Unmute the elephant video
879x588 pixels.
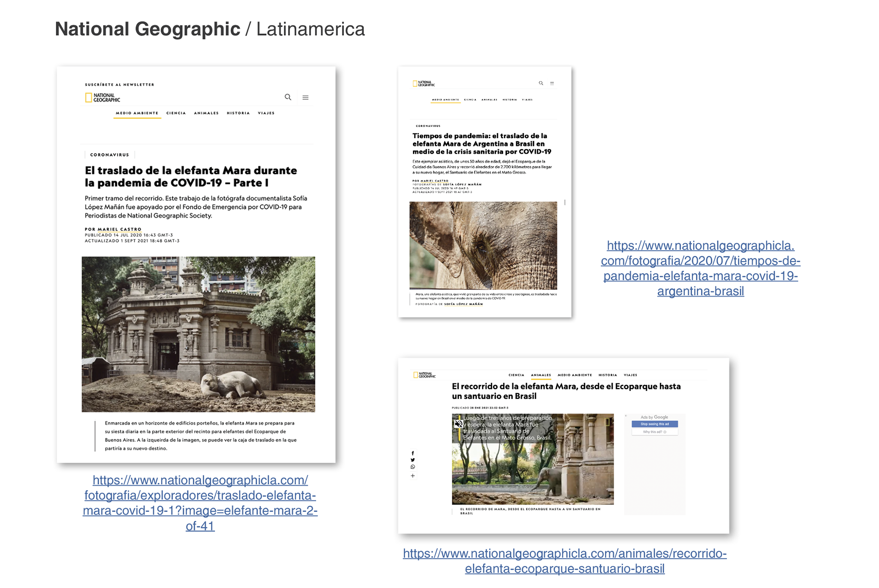tap(458, 424)
